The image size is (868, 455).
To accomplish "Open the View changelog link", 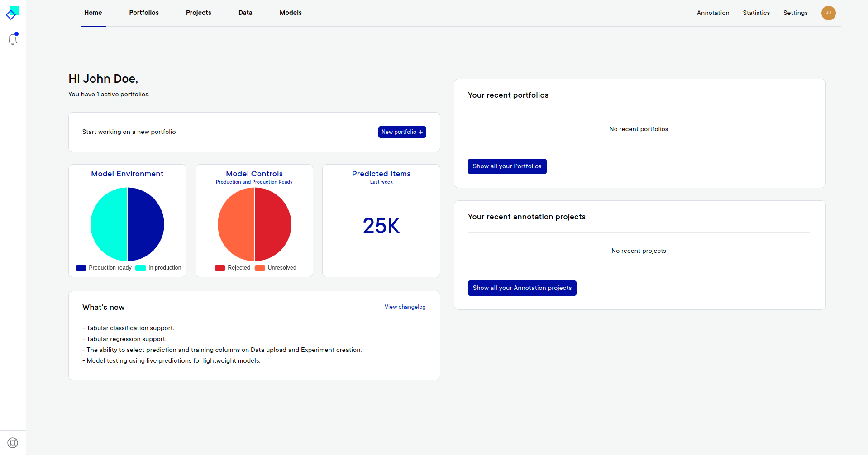I will (405, 307).
